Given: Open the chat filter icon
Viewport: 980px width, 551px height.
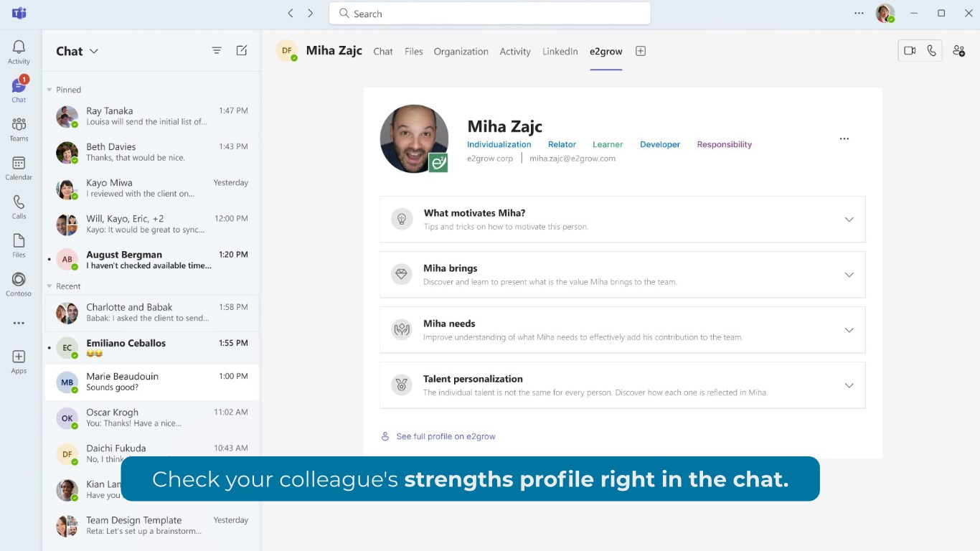Looking at the screenshot, I should 217,51.
